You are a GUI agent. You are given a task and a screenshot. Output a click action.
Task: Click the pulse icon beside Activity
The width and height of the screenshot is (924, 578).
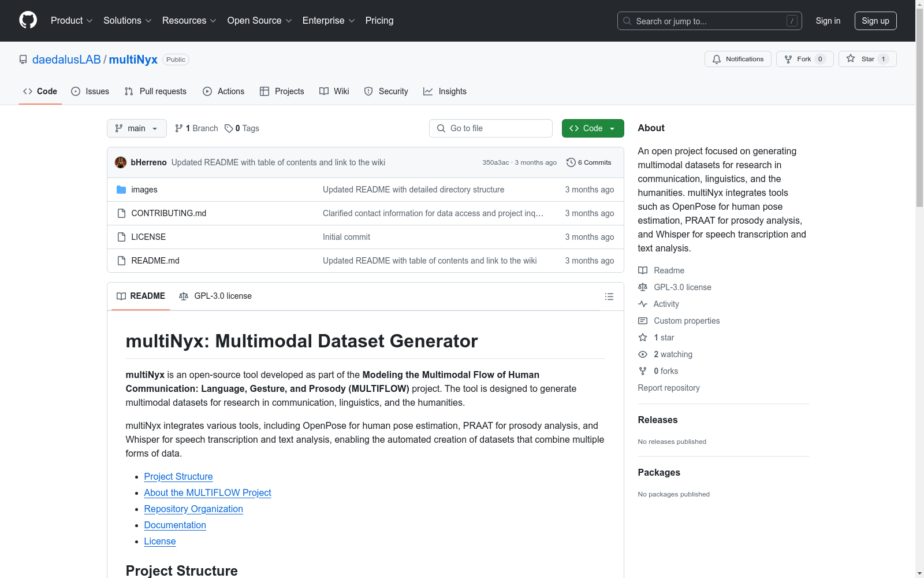tap(643, 304)
